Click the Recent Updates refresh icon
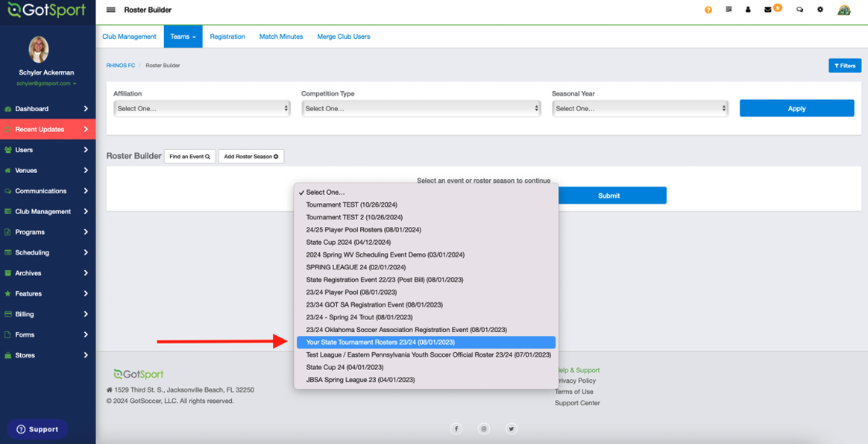The width and height of the screenshot is (868, 444). pyautogui.click(x=7, y=130)
